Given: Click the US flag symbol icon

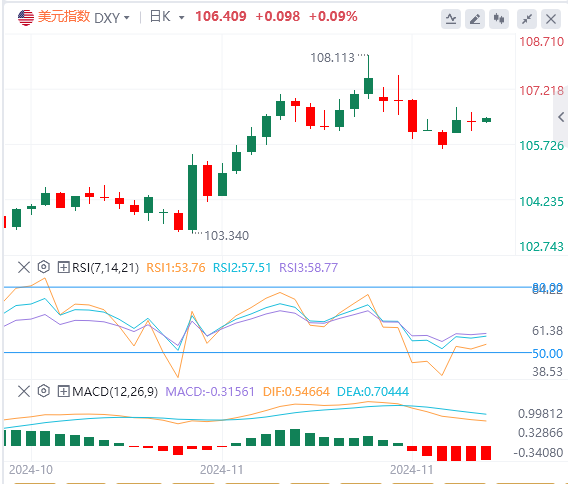Looking at the screenshot, I should point(26,17).
